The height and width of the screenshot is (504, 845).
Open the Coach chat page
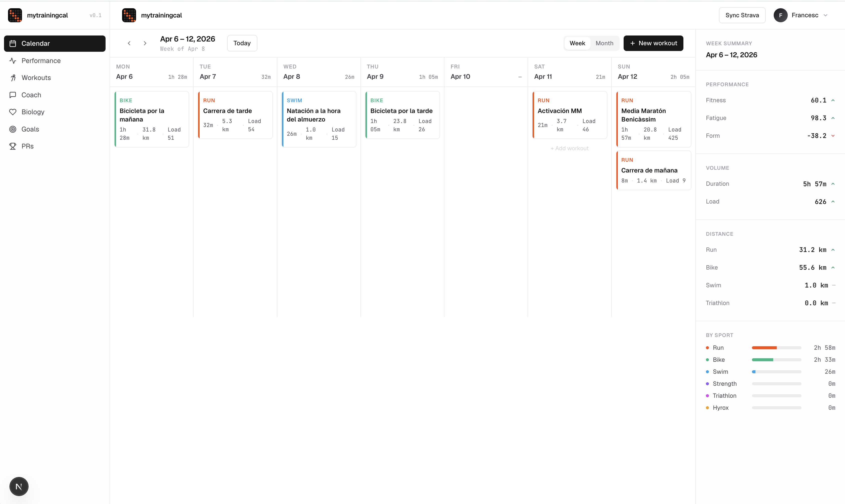(55, 95)
